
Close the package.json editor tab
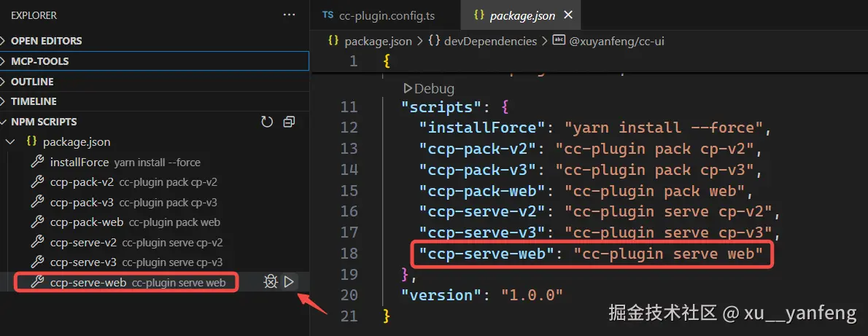567,15
